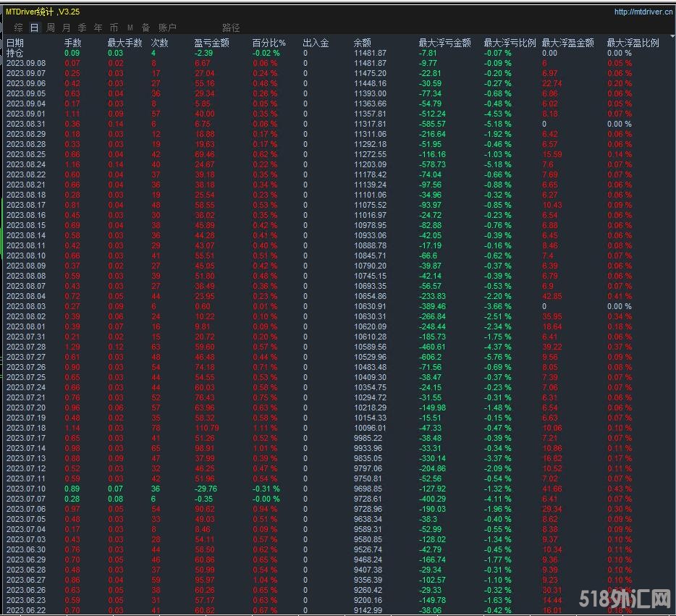Click the 最大浮亏比例 column header
The height and width of the screenshot is (616, 676).
(x=510, y=43)
